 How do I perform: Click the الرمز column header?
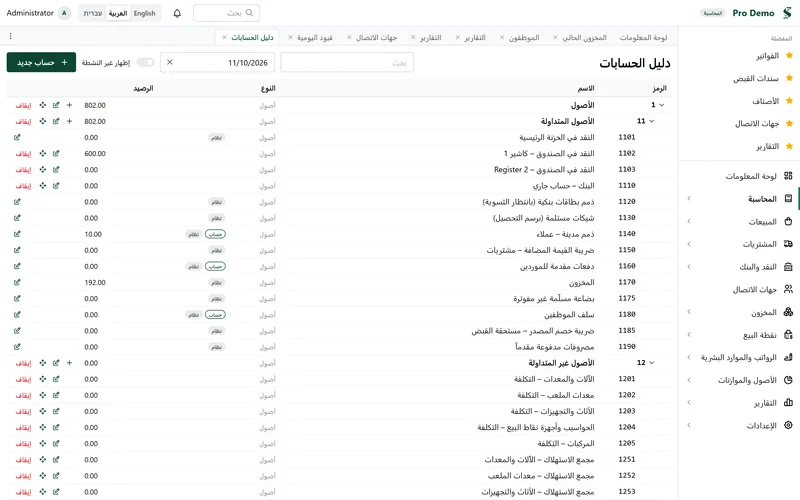(659, 88)
